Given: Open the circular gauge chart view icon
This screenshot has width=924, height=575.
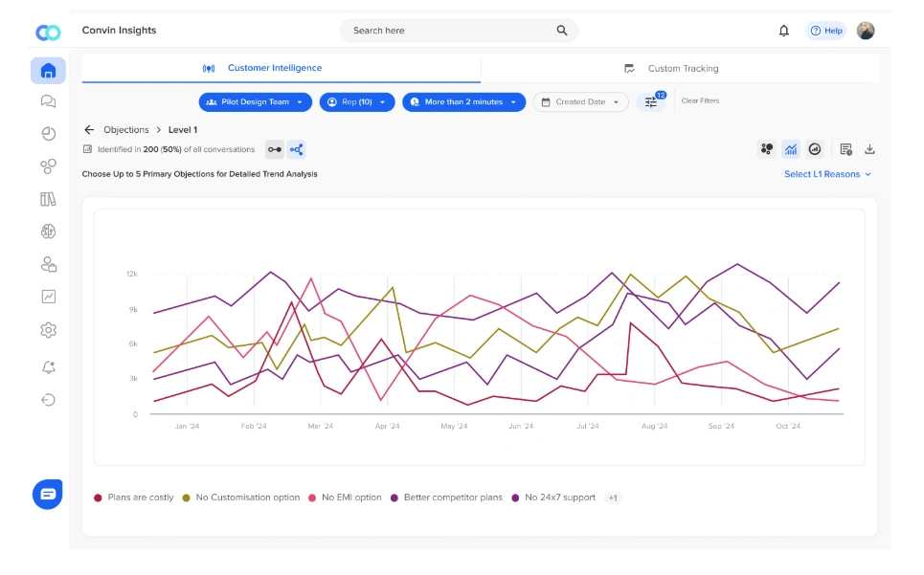Looking at the screenshot, I should click(814, 149).
